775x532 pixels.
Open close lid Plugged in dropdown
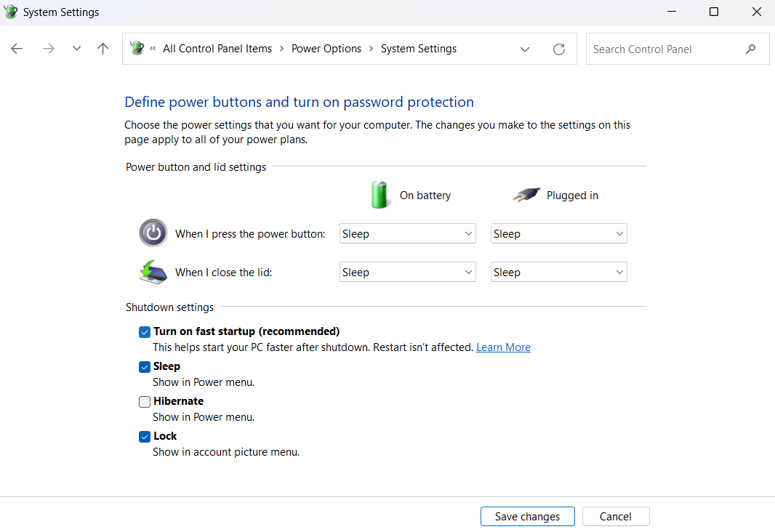coord(559,272)
